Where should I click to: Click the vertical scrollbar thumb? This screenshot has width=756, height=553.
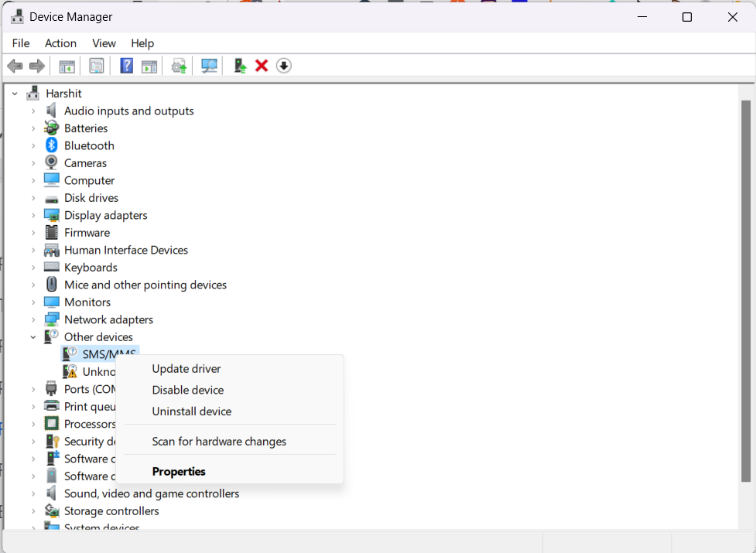point(746,290)
